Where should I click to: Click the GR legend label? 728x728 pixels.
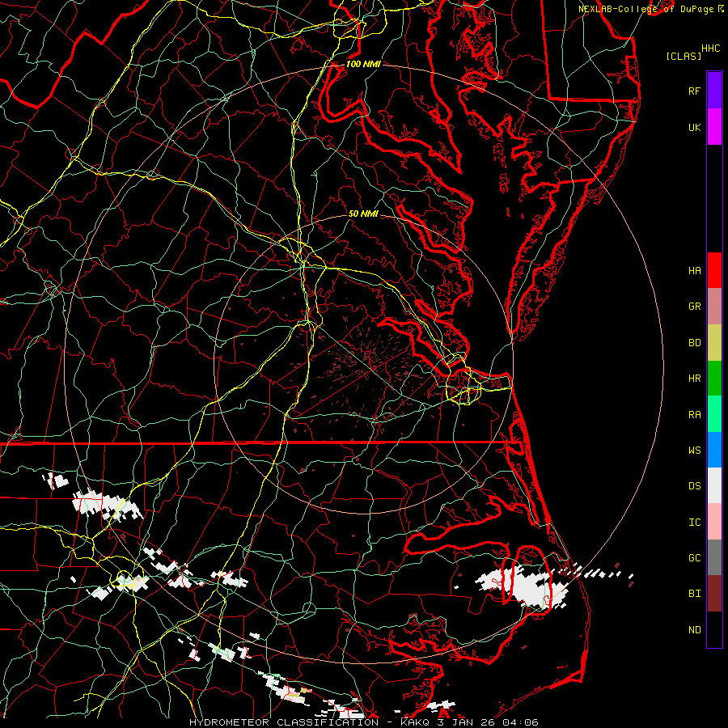(x=694, y=307)
